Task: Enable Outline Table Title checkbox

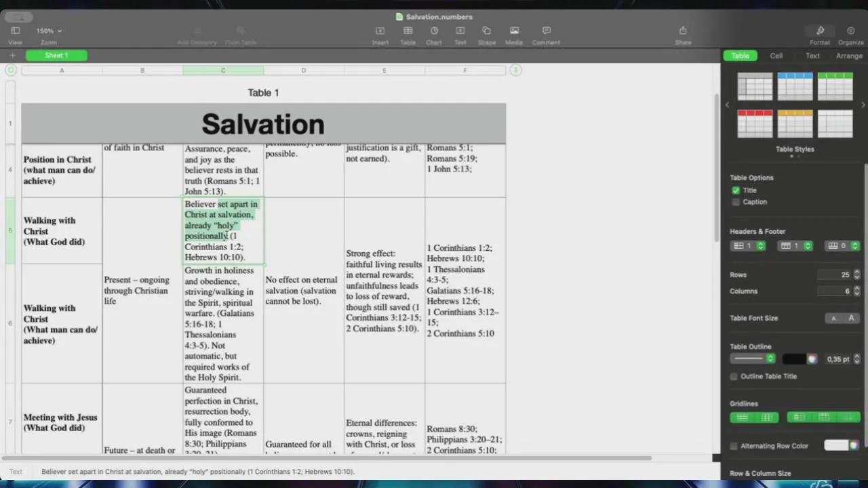Action: click(x=734, y=376)
